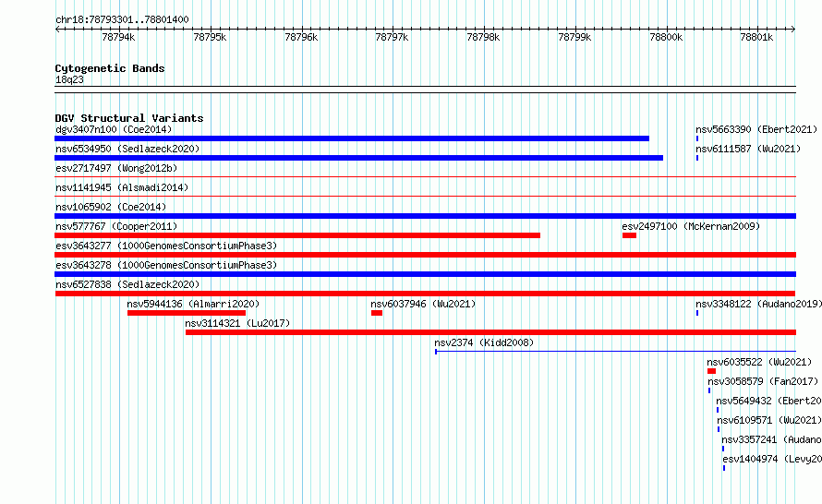This screenshot has height=504, width=822.
Task: Click the nsv6035522 (Wu2021) label
Action: [759, 362]
